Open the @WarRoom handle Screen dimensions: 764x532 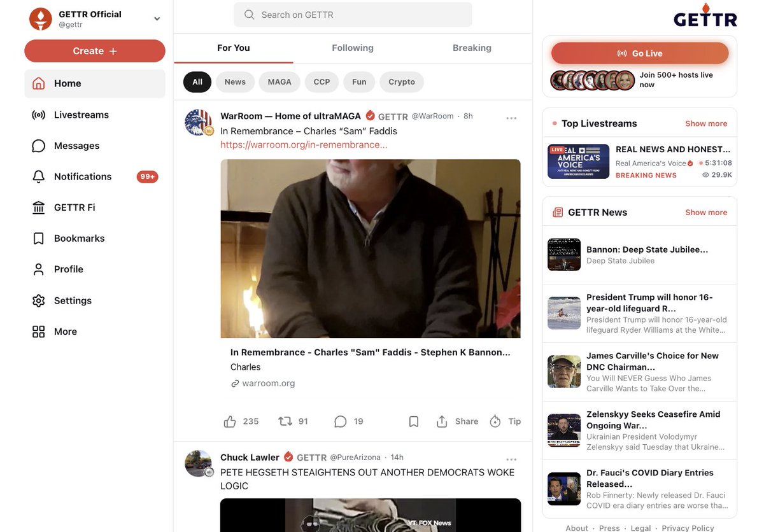433,116
